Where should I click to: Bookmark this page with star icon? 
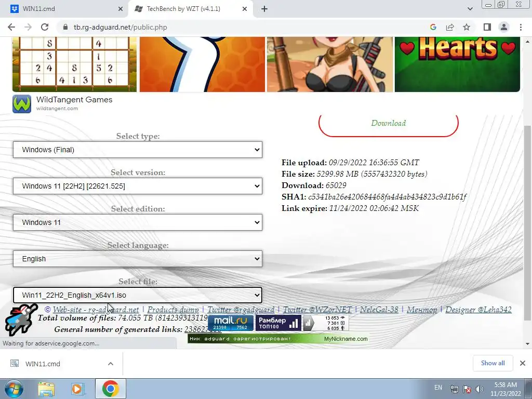(467, 27)
